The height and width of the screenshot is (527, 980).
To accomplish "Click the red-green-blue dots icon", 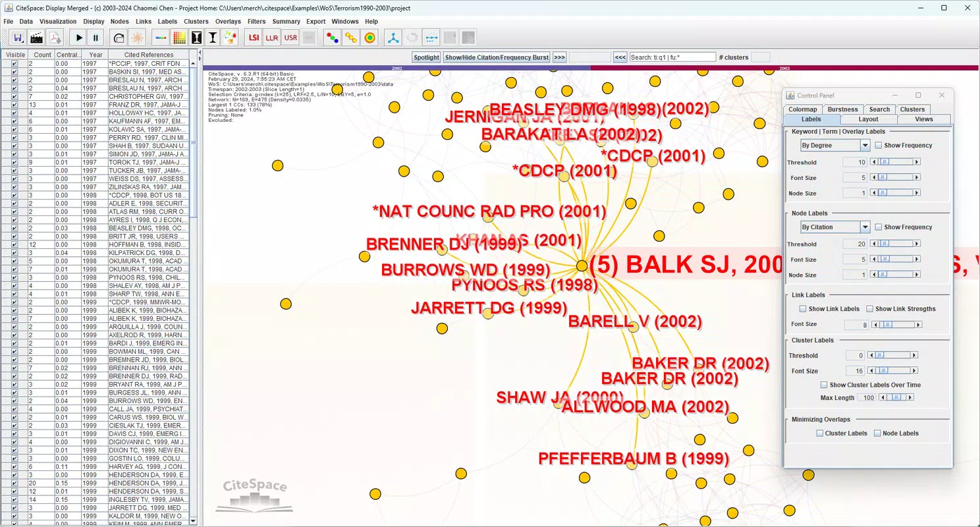I will point(333,38).
